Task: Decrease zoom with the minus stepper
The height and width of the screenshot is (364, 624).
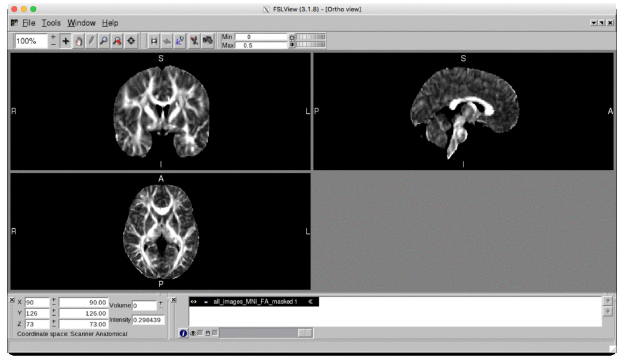Action: (x=53, y=45)
